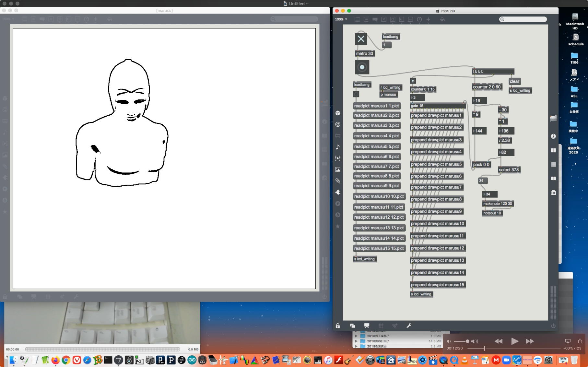Click the search field in marusu toolbar

[x=524, y=19]
